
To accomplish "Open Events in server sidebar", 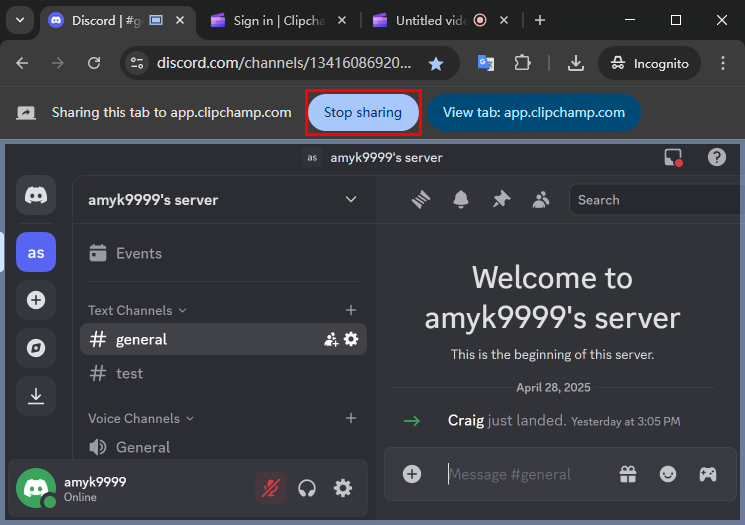I will pyautogui.click(x=223, y=253).
